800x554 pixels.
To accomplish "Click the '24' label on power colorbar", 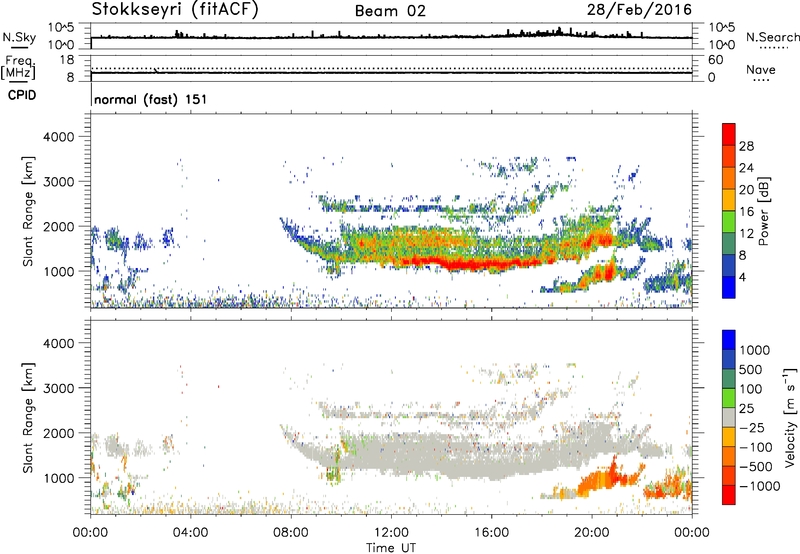I will 746,168.
